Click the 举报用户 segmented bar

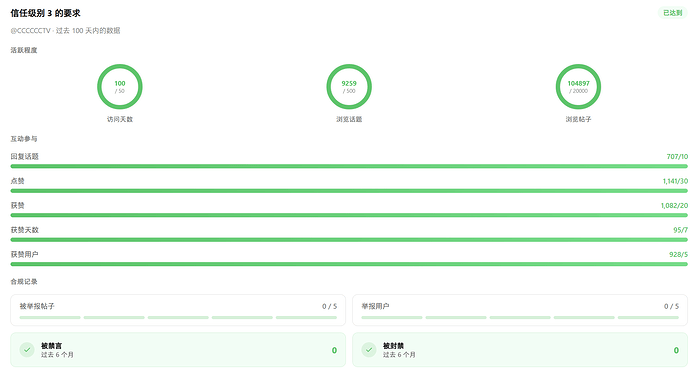pyautogui.click(x=520, y=317)
